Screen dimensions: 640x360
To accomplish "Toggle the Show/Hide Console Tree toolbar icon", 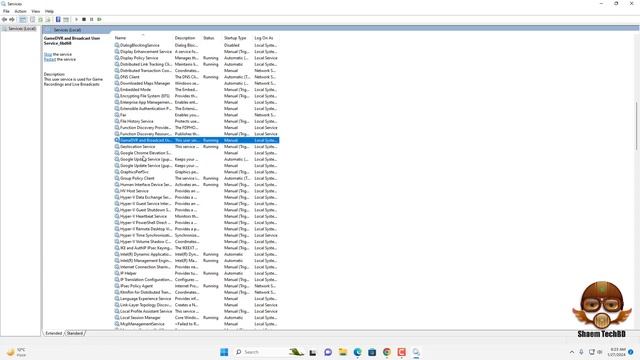I will [23, 20].
